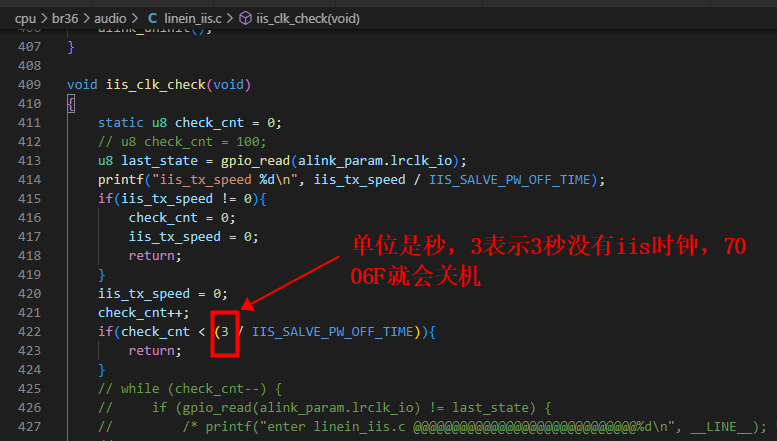
Task: Click the cpu breadcrumb segment
Action: coord(25,19)
